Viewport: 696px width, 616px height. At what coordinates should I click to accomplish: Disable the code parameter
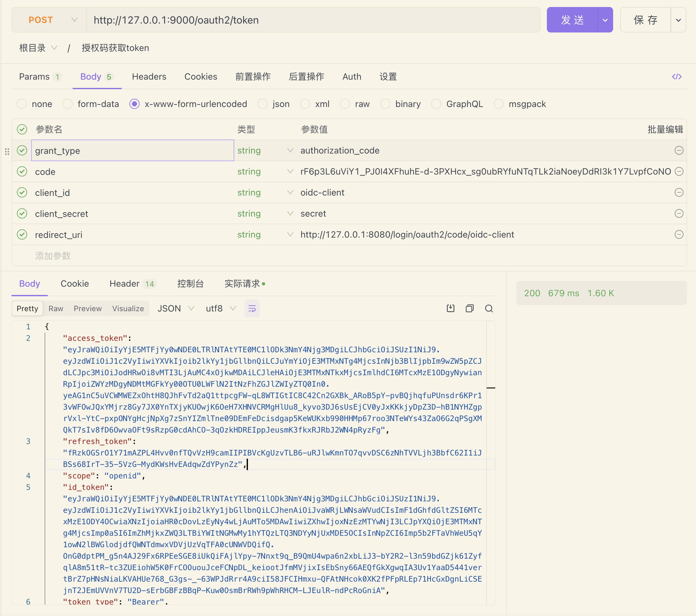22,172
